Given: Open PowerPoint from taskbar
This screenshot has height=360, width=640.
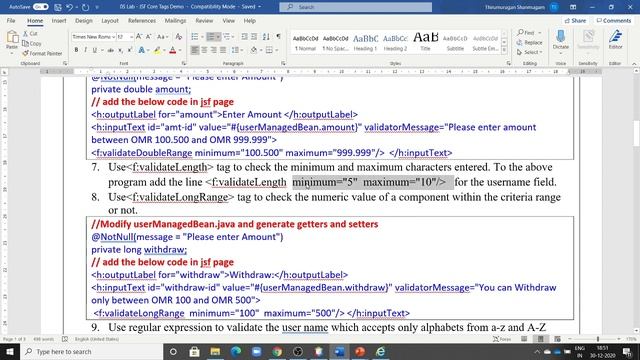Looking at the screenshot, I should click(x=360, y=351).
